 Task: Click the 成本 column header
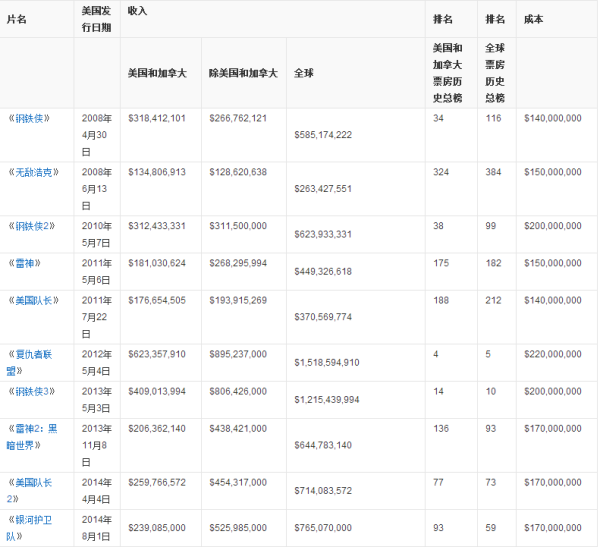(534, 19)
